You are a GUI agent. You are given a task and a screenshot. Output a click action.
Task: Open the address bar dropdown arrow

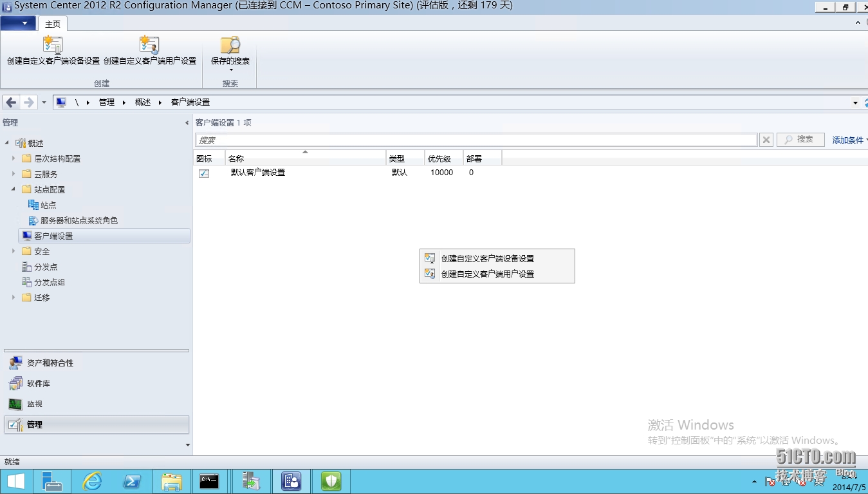[855, 102]
